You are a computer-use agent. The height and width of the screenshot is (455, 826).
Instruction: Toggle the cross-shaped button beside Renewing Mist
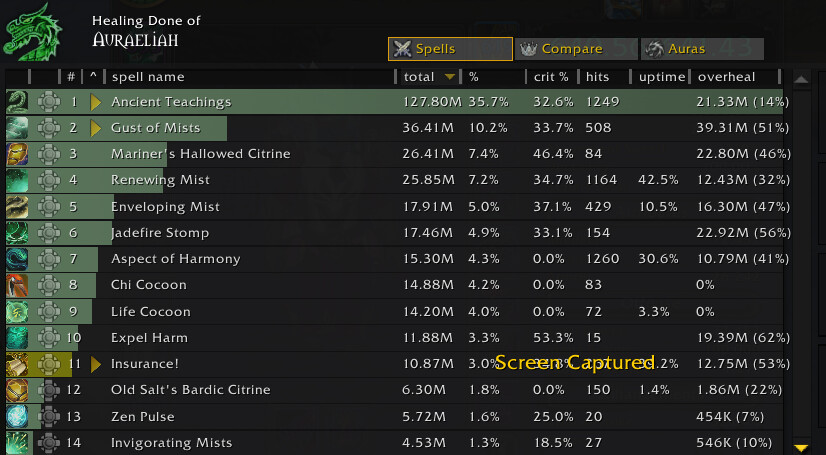point(48,180)
